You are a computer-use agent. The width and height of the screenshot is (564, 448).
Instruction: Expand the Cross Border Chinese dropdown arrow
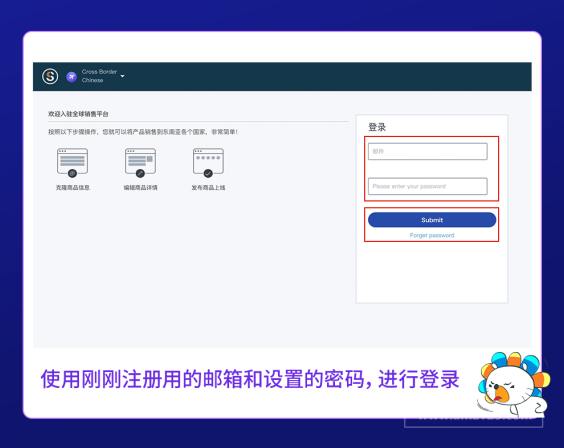[x=122, y=76]
